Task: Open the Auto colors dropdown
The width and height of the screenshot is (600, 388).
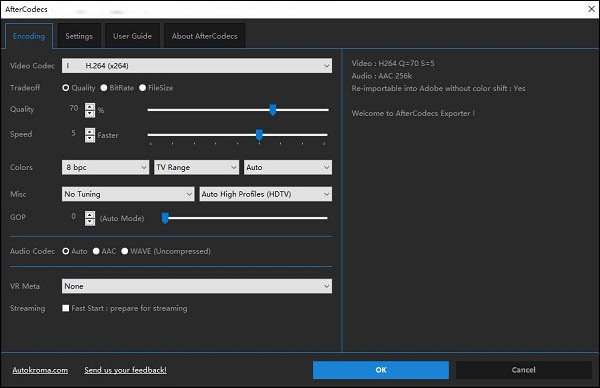Action: pos(288,167)
